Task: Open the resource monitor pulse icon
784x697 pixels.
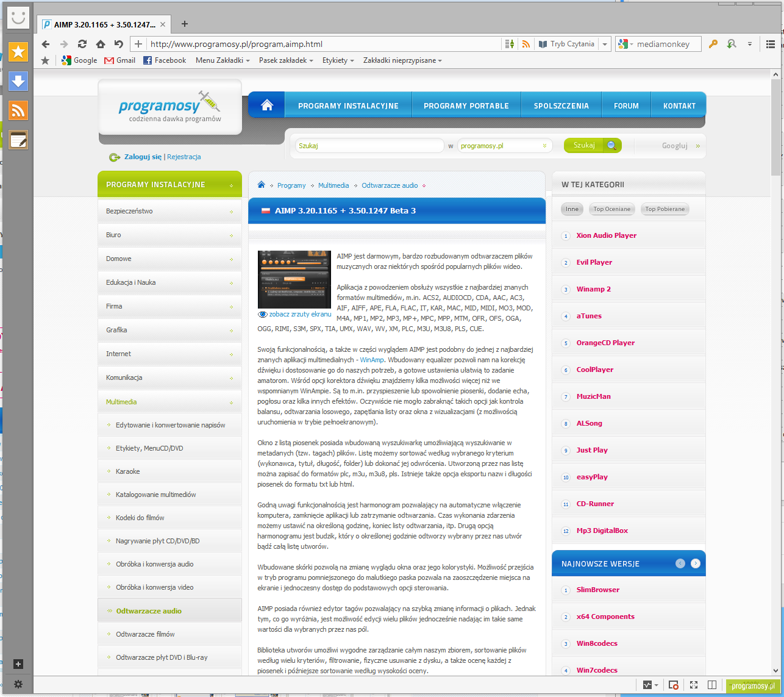Action: [x=647, y=685]
